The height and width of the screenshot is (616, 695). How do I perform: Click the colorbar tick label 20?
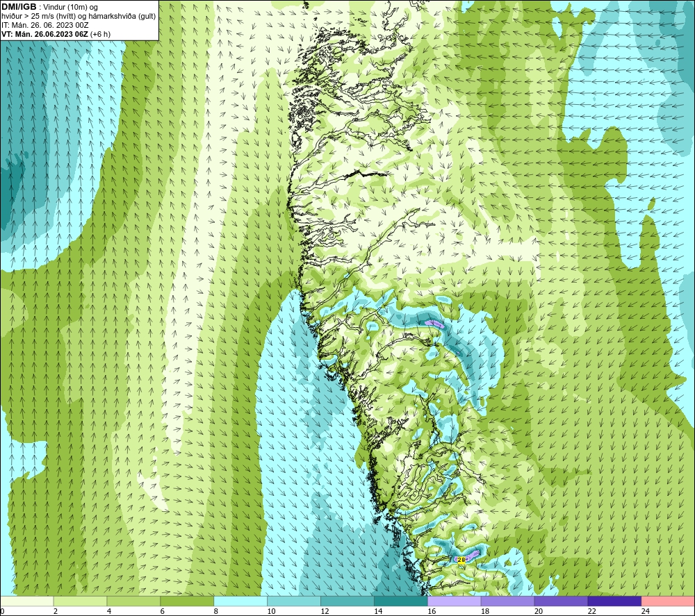click(x=539, y=611)
